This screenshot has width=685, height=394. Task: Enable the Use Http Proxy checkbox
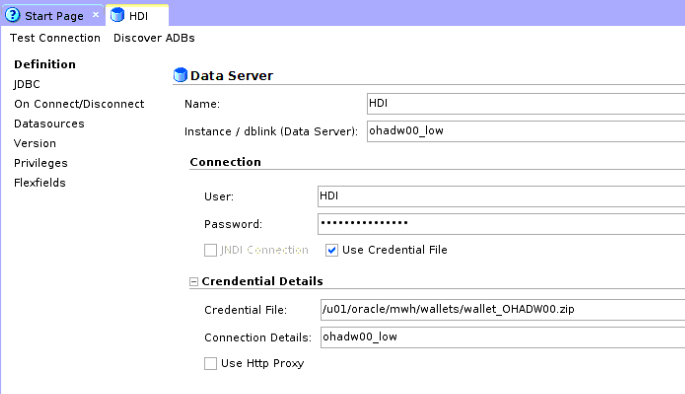pyautogui.click(x=211, y=363)
